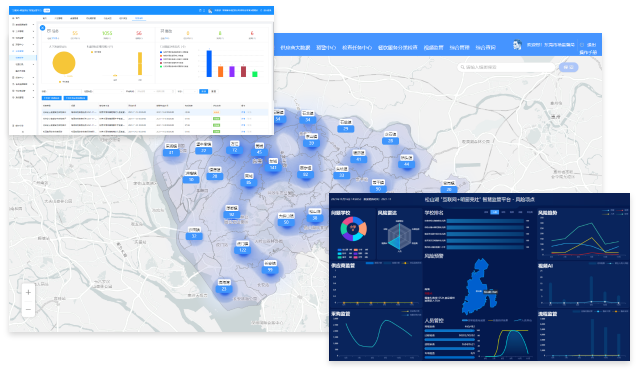Image resolution: width=639 pixels, height=373 pixels.
Task: Click the user avatar in the map window header
Action: click(x=517, y=45)
